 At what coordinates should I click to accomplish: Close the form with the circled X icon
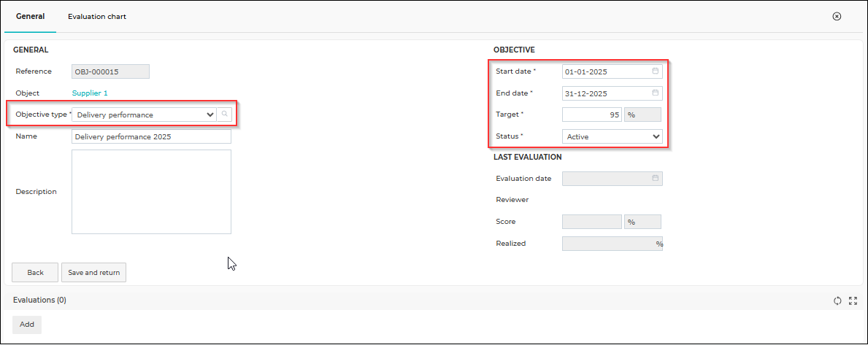(837, 17)
